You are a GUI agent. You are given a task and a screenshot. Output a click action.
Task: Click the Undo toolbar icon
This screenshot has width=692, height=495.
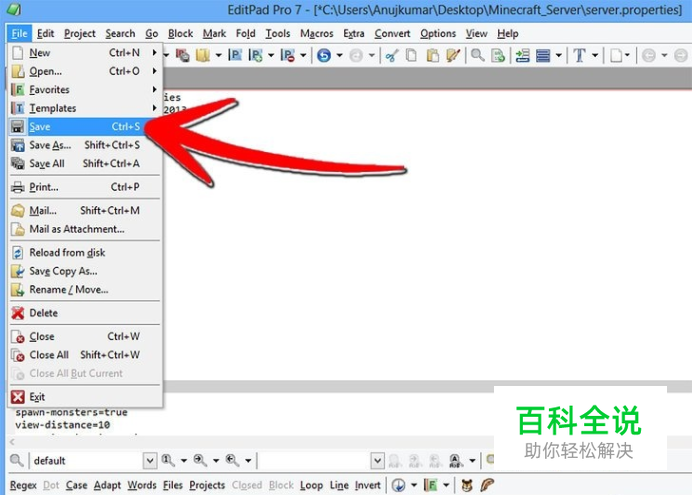click(324, 55)
